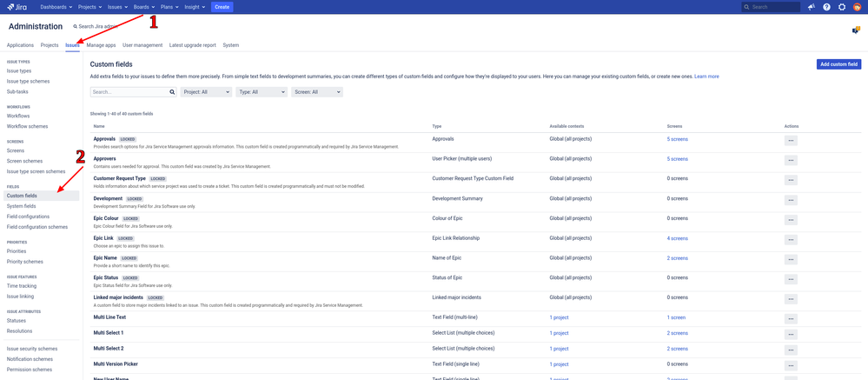Open actions menu for Epic Name
The width and height of the screenshot is (868, 380).
point(791,259)
